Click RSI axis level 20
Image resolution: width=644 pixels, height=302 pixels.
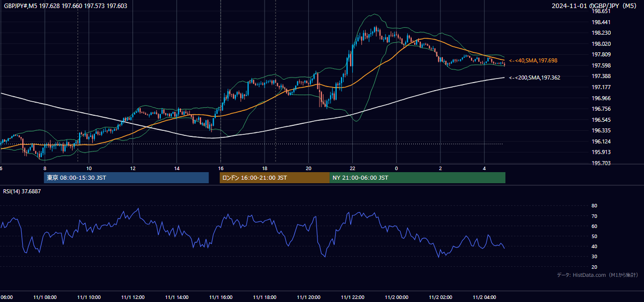pyautogui.click(x=594, y=267)
